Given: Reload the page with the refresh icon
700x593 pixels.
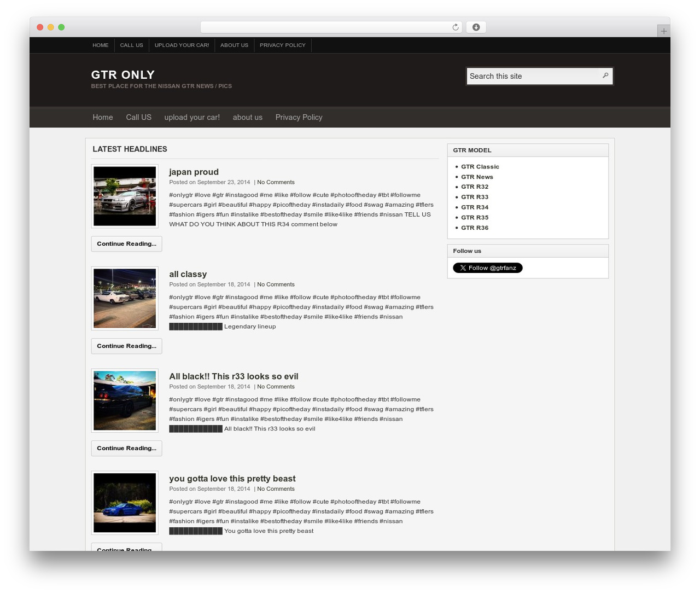Looking at the screenshot, I should pos(455,27).
